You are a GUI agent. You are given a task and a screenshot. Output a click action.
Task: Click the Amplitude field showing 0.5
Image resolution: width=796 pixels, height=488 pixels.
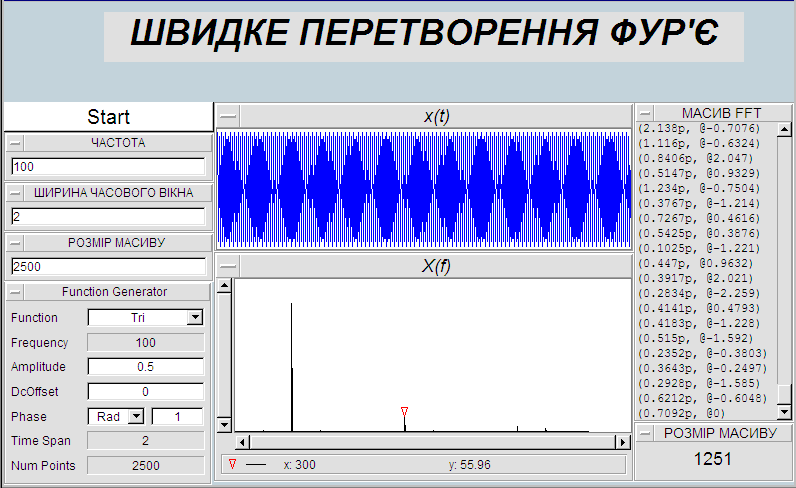(x=146, y=367)
